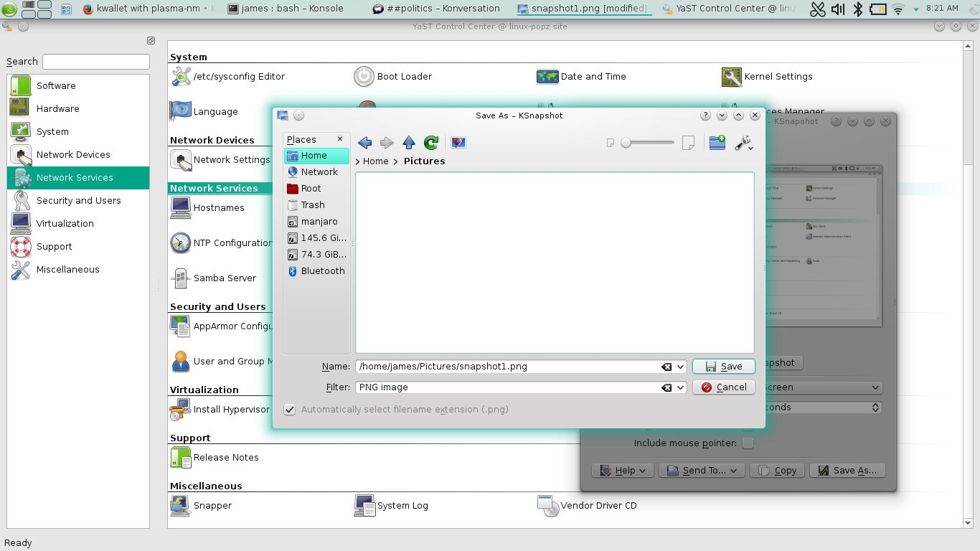Click Save As button in KSnapshot
The image size is (980, 551).
pos(847,471)
